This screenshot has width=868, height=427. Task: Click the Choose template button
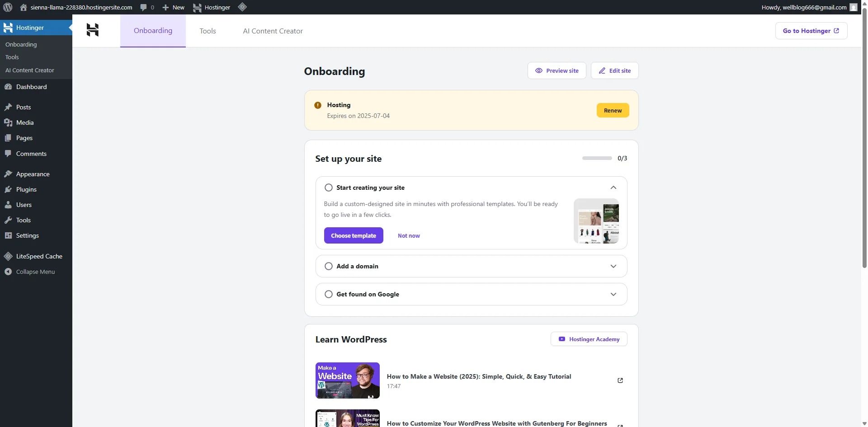(x=354, y=235)
